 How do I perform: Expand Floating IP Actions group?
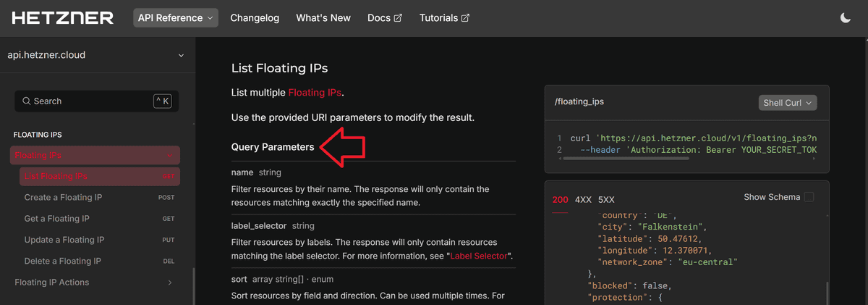pyautogui.click(x=95, y=282)
